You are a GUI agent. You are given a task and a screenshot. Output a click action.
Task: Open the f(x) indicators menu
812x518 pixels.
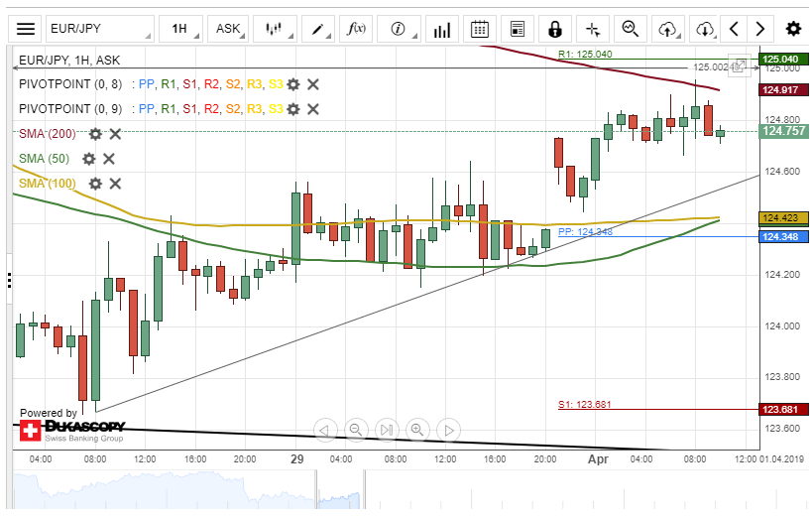356,29
